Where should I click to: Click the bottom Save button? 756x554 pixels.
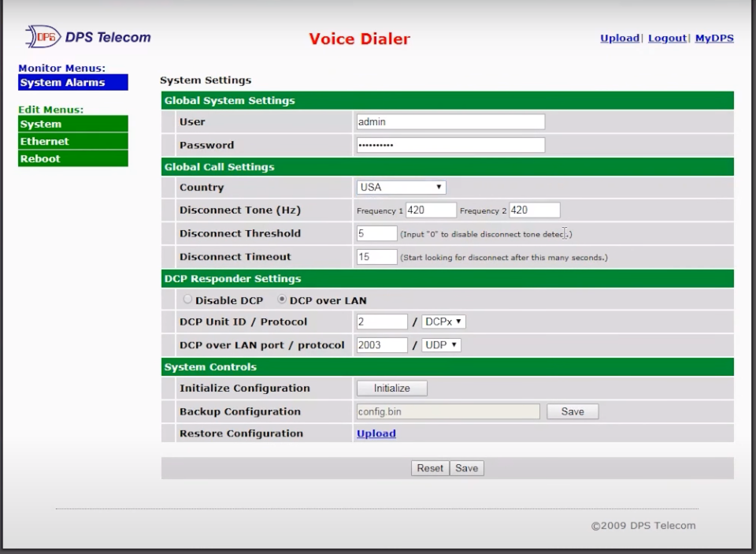tap(467, 468)
